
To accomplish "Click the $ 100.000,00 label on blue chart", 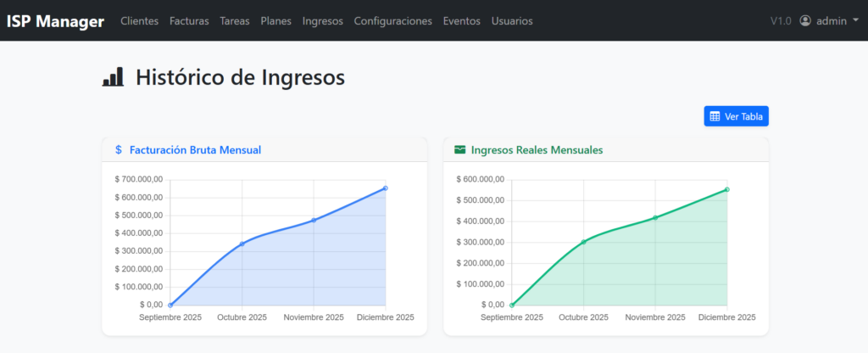I will [x=139, y=287].
